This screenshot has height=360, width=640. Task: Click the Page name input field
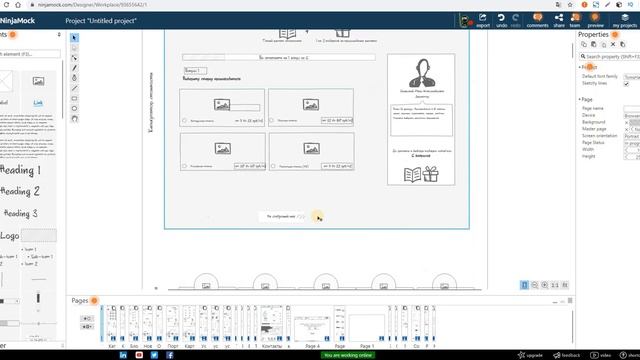pos(632,109)
